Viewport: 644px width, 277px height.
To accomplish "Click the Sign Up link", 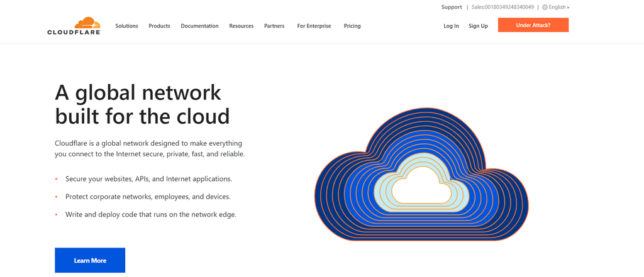I will coord(478,26).
